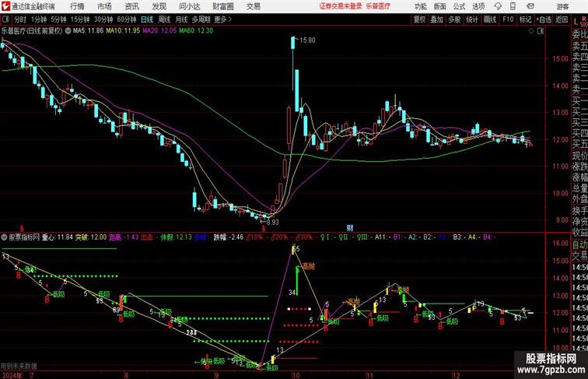Open the dropdown before 股票指标网 in the sub-chart

pos(4,237)
